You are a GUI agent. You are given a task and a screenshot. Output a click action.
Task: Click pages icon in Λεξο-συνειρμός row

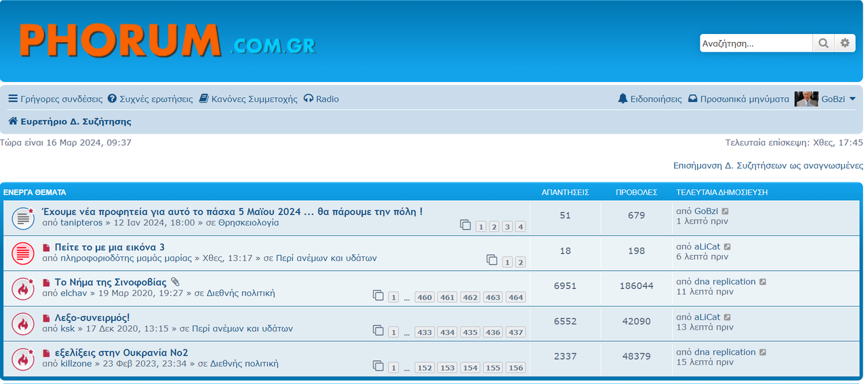pyautogui.click(x=378, y=330)
